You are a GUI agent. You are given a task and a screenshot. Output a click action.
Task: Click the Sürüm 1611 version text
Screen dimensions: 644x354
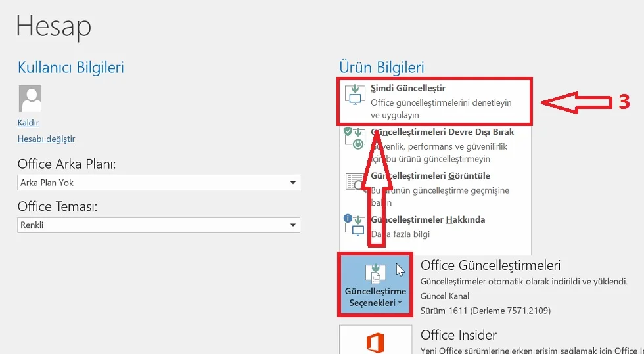click(486, 311)
